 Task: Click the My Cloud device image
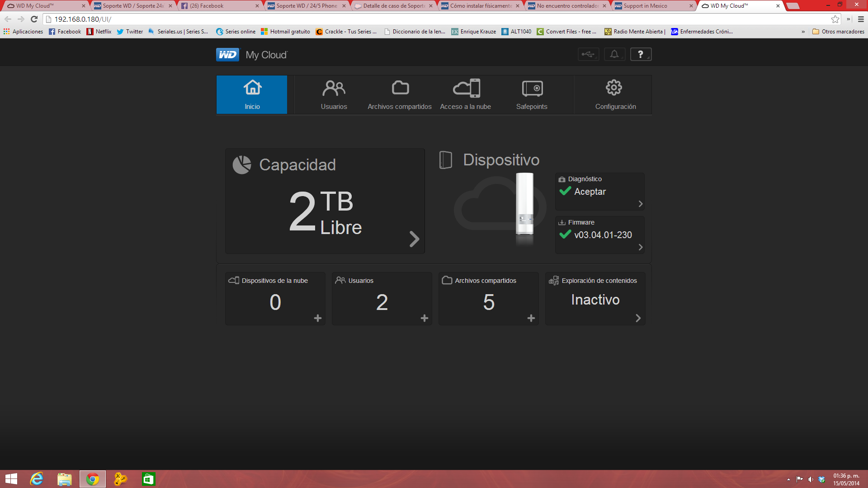(x=525, y=204)
